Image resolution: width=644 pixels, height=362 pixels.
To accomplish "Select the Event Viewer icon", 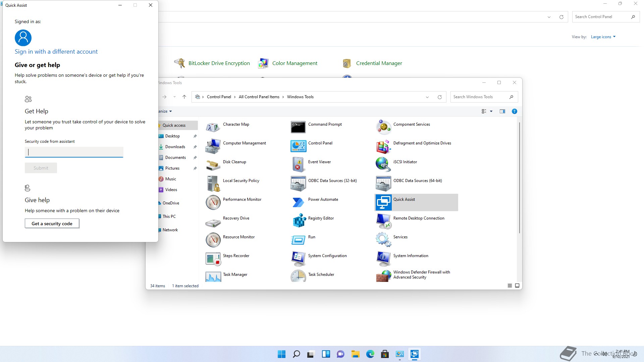I will pos(298,165).
